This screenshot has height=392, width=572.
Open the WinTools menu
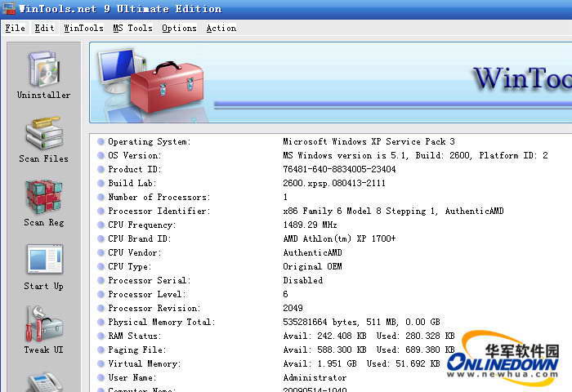click(x=83, y=28)
